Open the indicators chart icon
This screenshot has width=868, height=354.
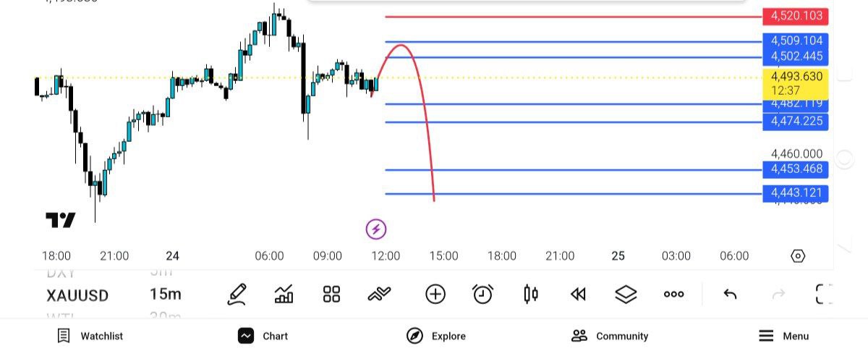(284, 294)
